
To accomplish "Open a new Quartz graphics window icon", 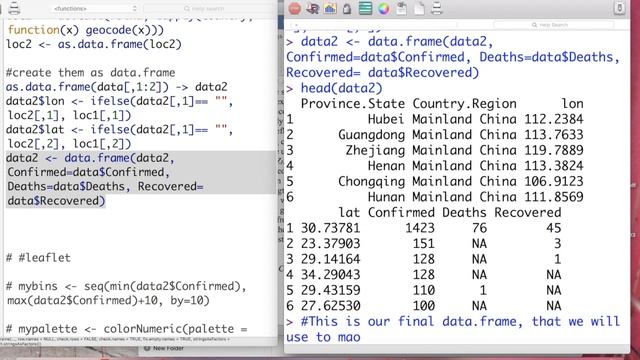I will [330, 8].
